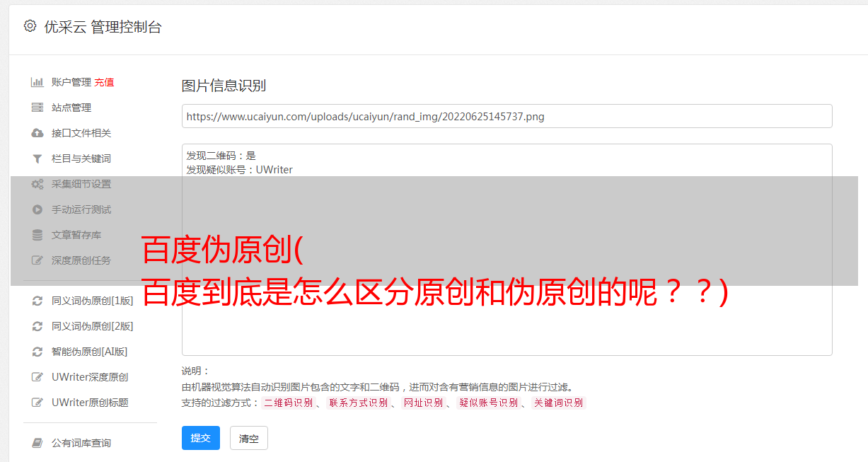Open 同义词伪原创[1版] menu item
The image size is (868, 462).
(x=93, y=301)
